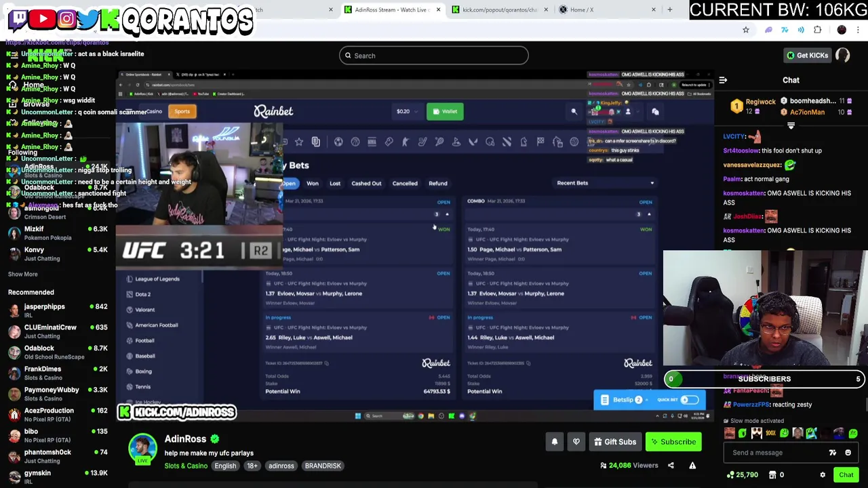Click the star favorites icon in Rainbet sports bar

(x=298, y=142)
